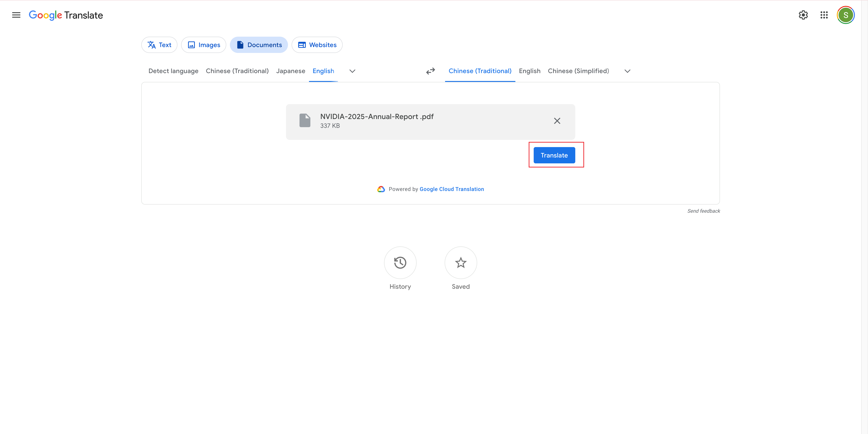868x434 pixels.
Task: Expand more source languages dropdown
Action: 352,71
